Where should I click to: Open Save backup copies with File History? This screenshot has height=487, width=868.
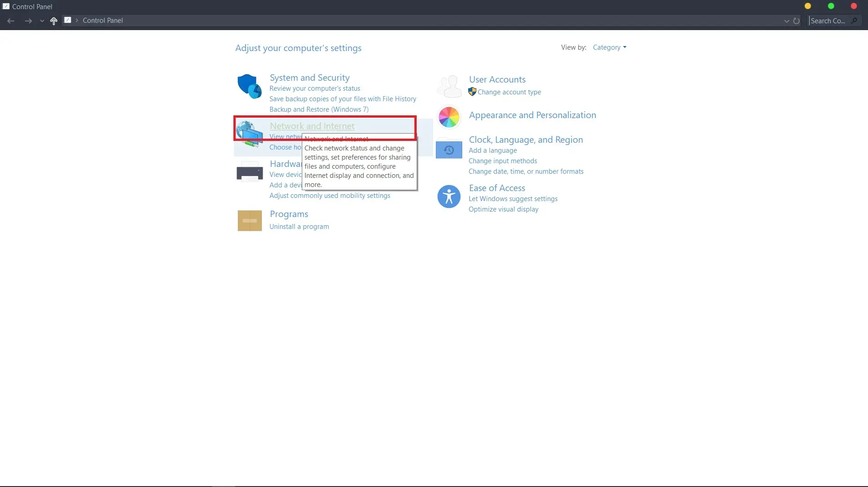343,99
